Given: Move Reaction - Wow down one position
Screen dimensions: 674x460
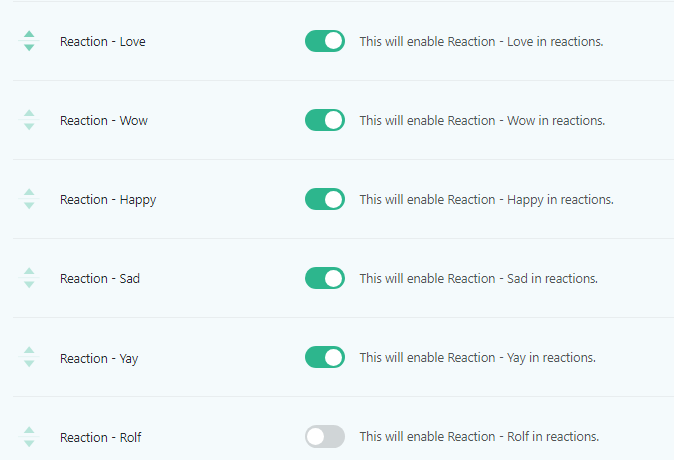Looking at the screenshot, I should coord(29,127).
